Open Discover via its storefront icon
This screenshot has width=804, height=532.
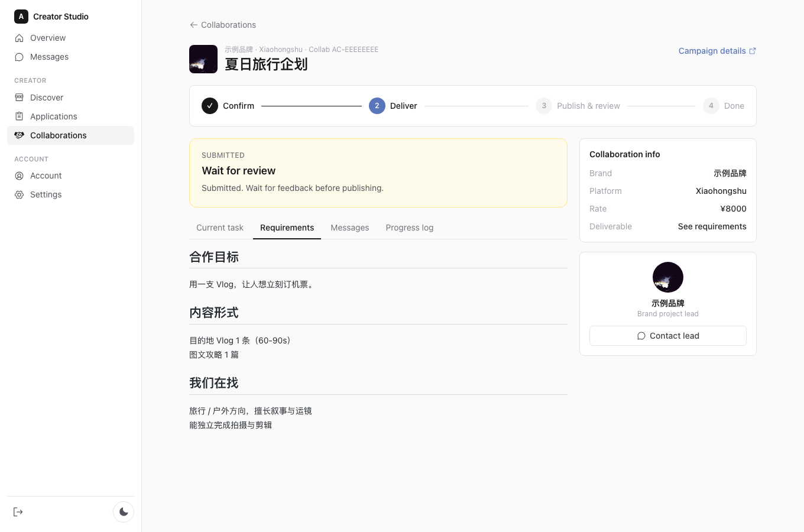19,98
